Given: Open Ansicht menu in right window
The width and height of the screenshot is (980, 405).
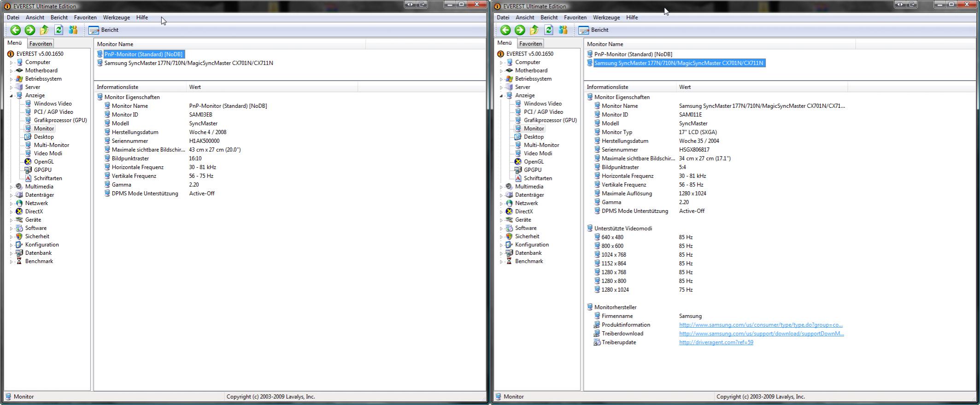Looking at the screenshot, I should (525, 18).
